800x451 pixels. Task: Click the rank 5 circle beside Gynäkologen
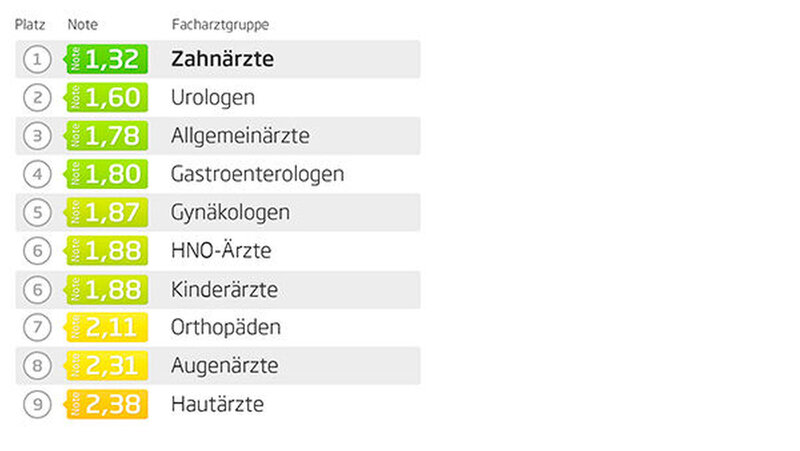37,213
